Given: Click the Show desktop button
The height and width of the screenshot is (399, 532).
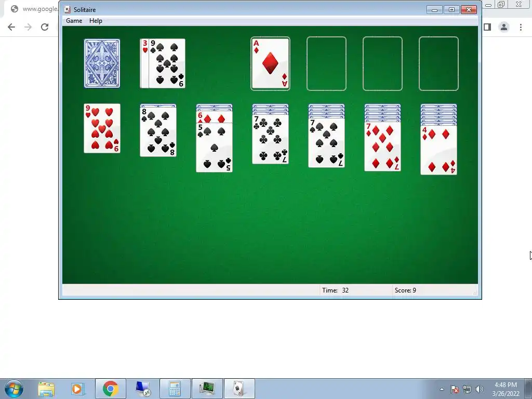Looking at the screenshot, I should pos(528,389).
